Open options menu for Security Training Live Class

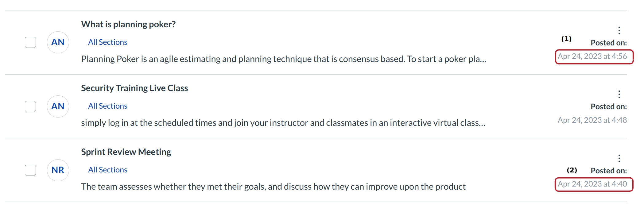click(x=619, y=94)
